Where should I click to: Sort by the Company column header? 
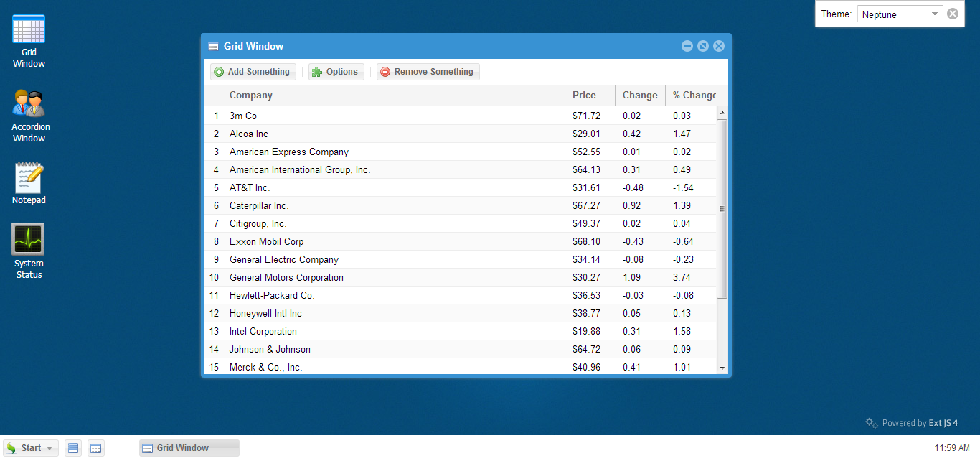394,95
